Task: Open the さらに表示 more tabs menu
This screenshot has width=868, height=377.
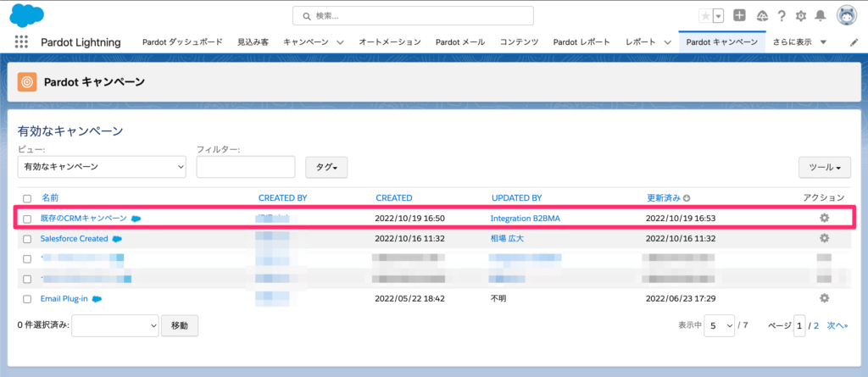Action: [x=799, y=42]
